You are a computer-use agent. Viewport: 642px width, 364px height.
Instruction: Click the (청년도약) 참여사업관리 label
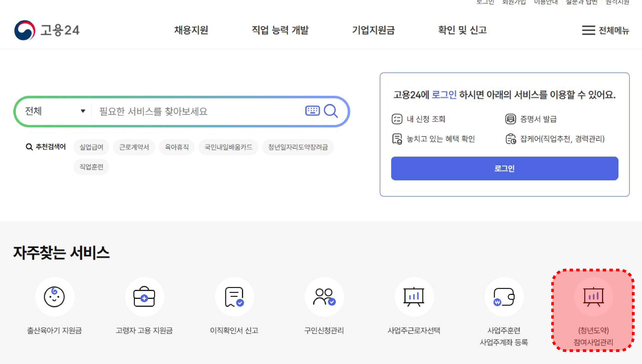tap(593, 336)
